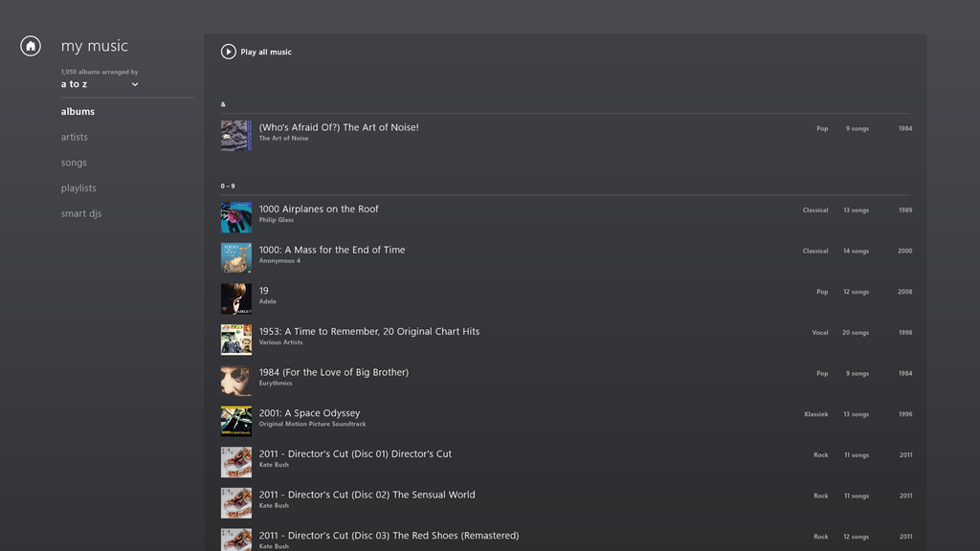Open the 'a to z' sort dropdown

pyautogui.click(x=100, y=84)
